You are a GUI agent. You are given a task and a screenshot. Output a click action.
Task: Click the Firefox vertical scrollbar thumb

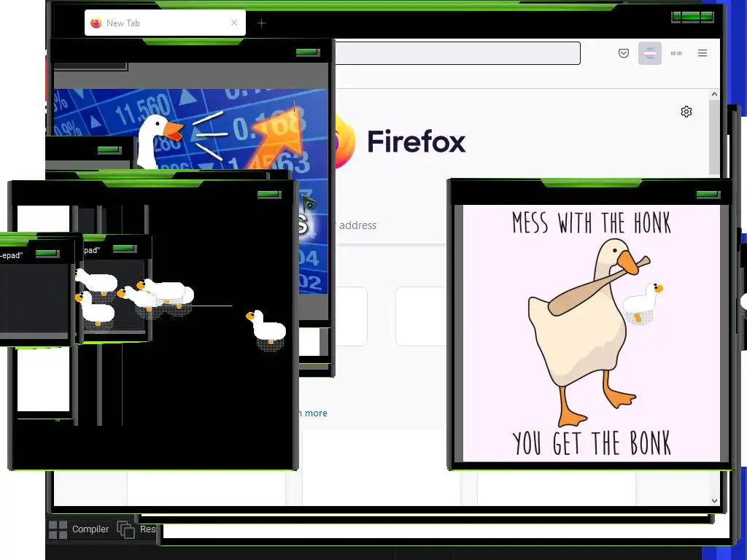click(714, 137)
